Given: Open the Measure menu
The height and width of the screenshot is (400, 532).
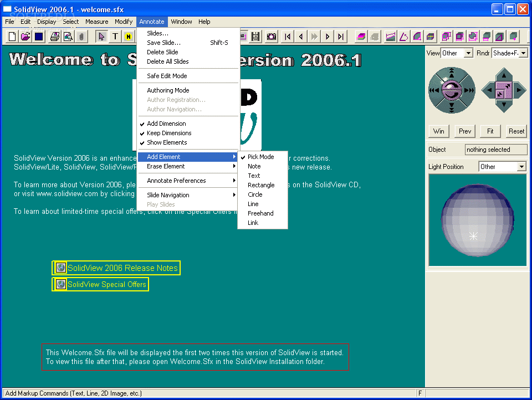Looking at the screenshot, I should tap(96, 22).
